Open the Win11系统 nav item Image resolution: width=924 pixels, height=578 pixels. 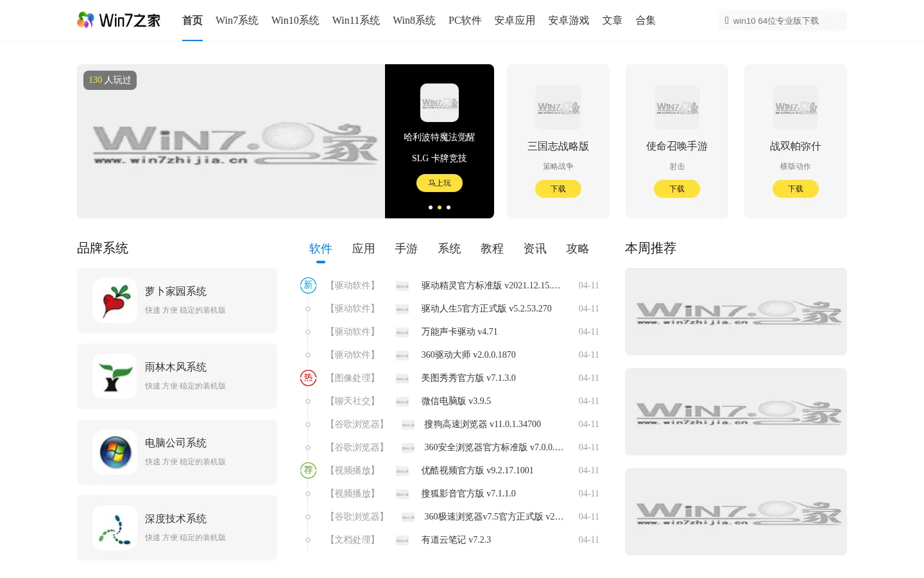coord(356,21)
